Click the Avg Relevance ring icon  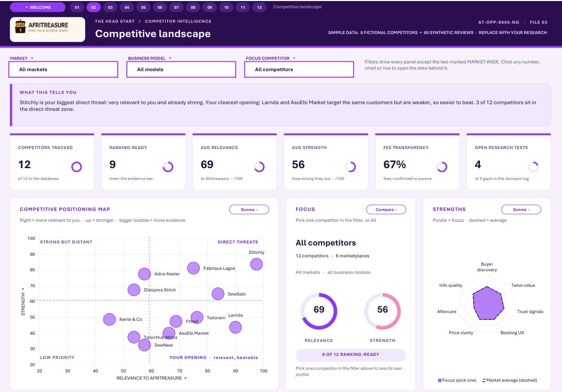click(x=260, y=167)
